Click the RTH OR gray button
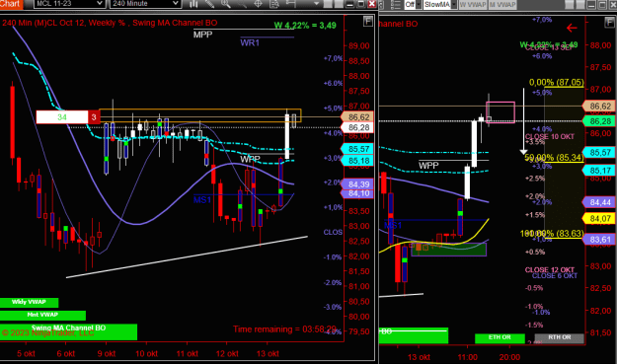617x364 pixels. click(560, 337)
